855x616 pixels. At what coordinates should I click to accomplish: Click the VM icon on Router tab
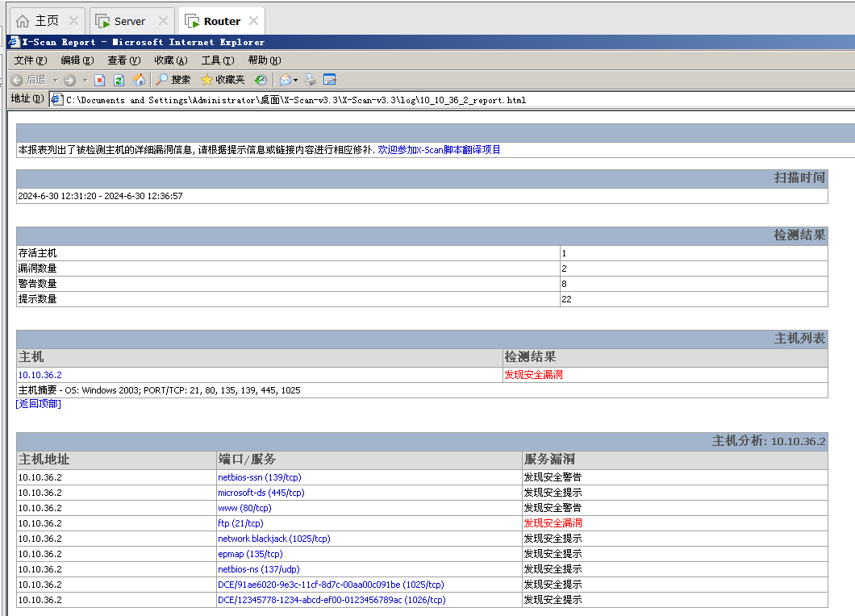pyautogui.click(x=192, y=21)
